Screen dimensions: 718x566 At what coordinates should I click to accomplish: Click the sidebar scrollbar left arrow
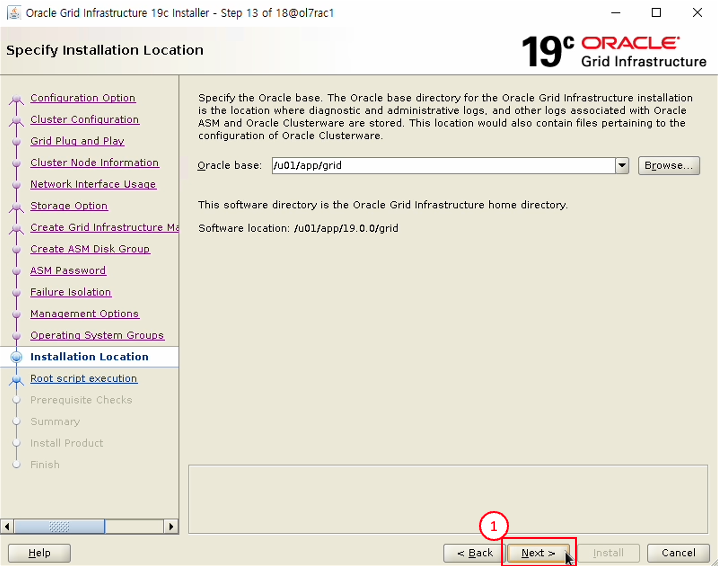[7, 526]
